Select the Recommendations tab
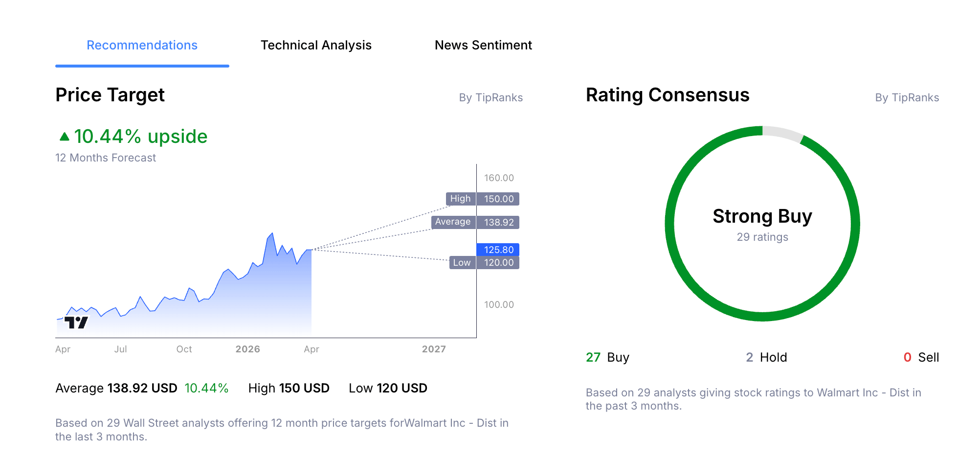The height and width of the screenshot is (460, 980). point(142,45)
